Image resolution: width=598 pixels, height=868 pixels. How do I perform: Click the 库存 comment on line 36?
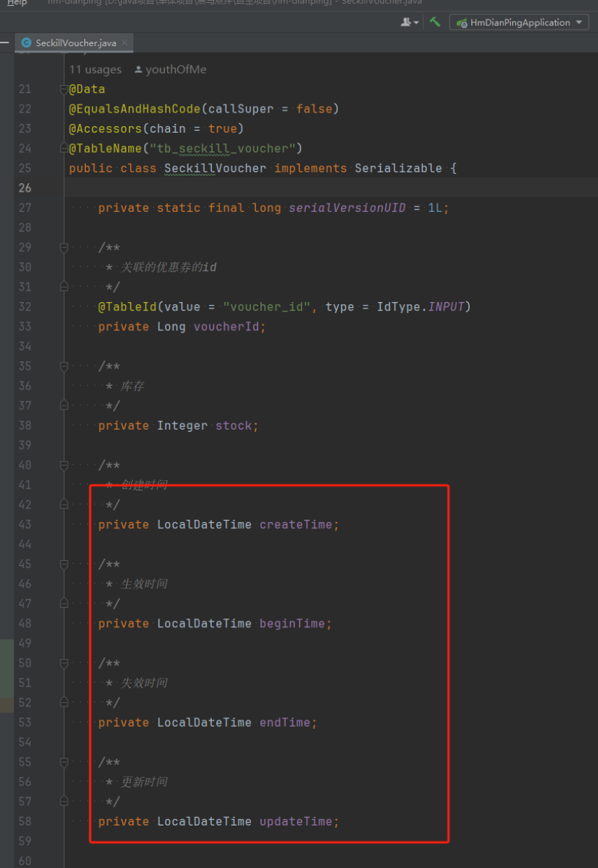point(132,386)
